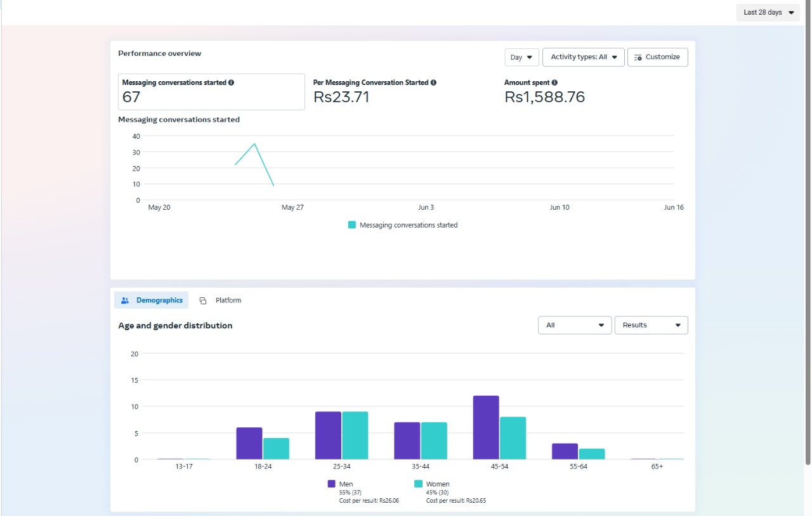Screen dimensions: 812x516
Task: Click the Customize sliders icon
Action: (638, 57)
